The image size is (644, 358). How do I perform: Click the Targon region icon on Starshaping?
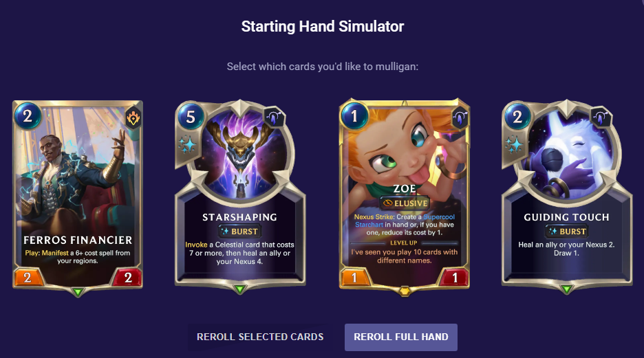point(274,118)
